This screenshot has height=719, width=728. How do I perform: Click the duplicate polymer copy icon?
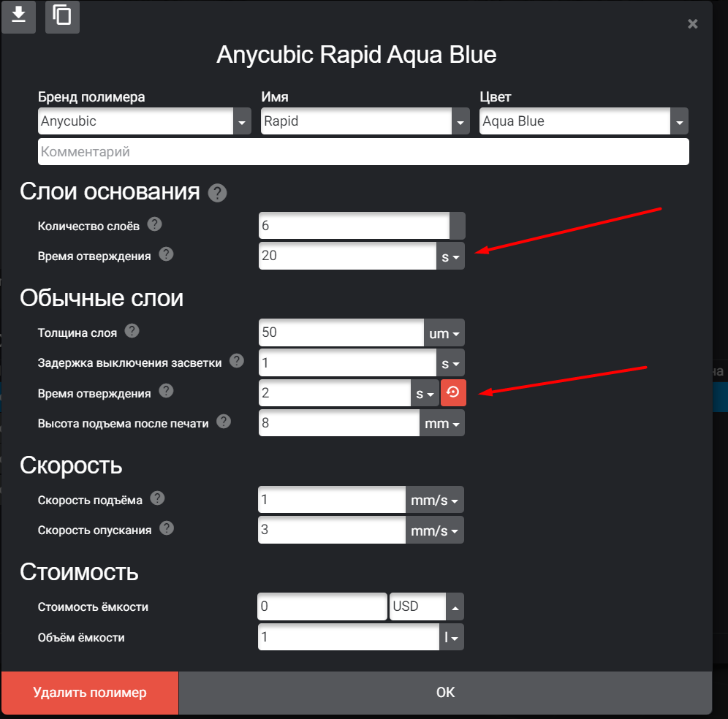62,16
